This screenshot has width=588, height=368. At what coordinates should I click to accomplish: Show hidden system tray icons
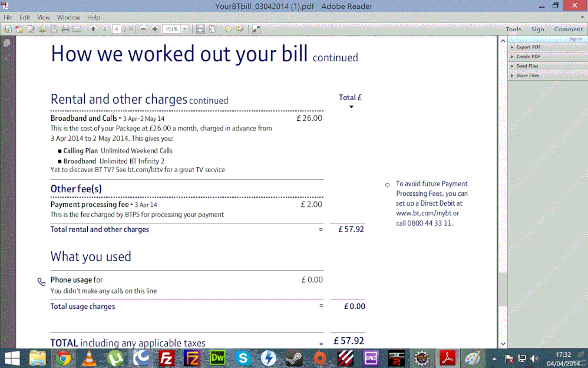494,359
